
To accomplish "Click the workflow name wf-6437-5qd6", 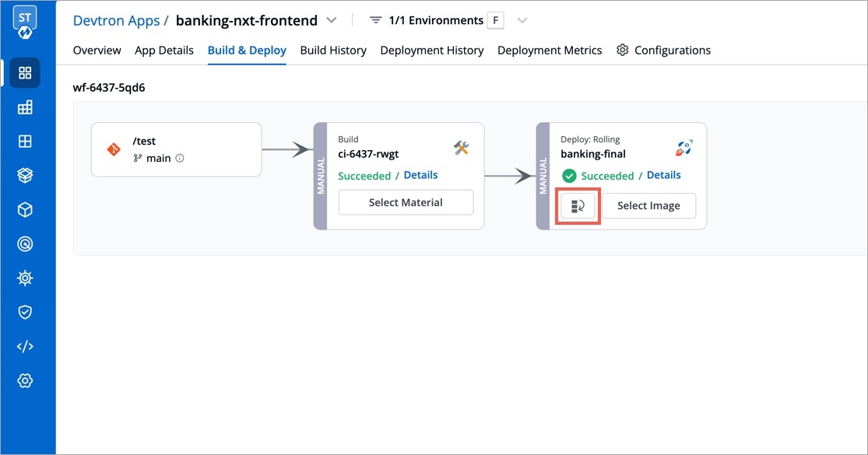I will pos(109,87).
